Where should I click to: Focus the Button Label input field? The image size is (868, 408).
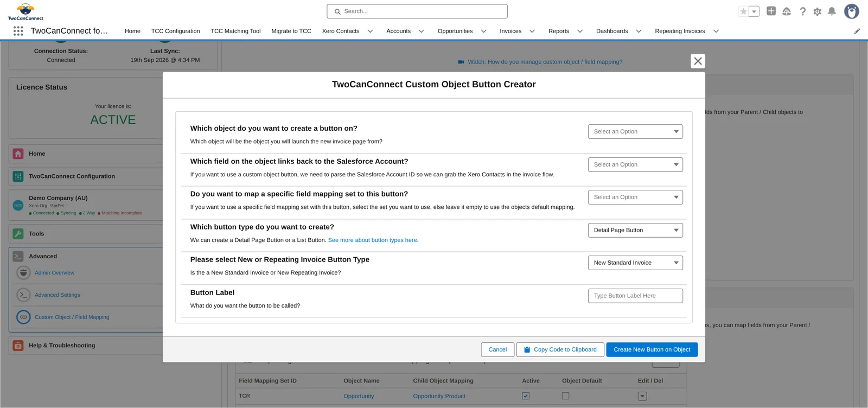tap(635, 296)
